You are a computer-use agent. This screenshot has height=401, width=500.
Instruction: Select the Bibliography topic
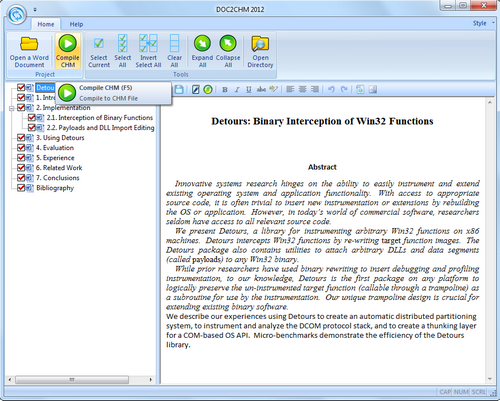pos(55,188)
